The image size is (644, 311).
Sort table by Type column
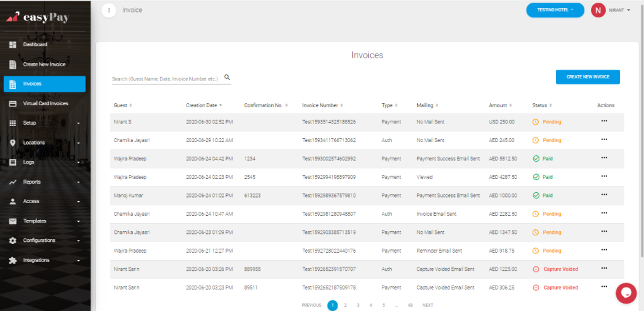click(x=389, y=105)
